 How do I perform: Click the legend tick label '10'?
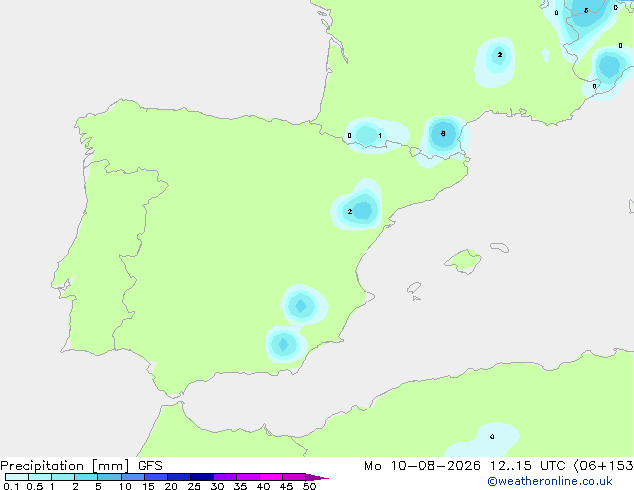[125, 486]
